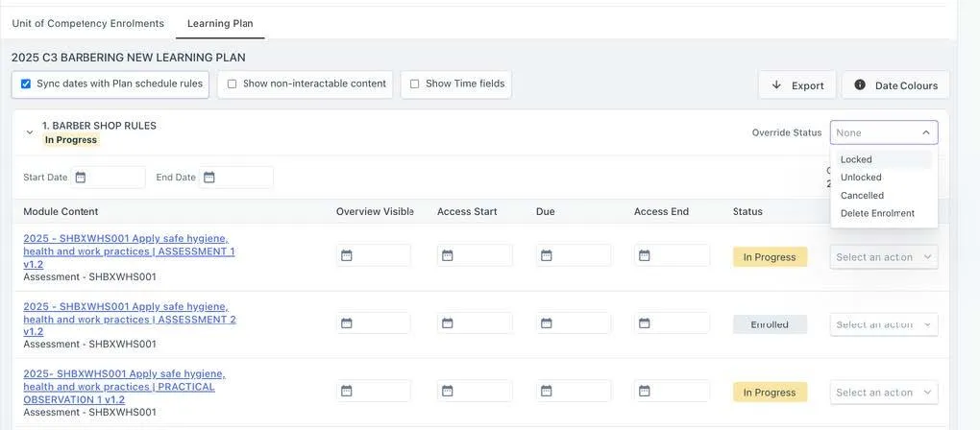The image size is (980, 430).
Task: Enable Show non-interactable content checkbox
Action: [x=233, y=84]
